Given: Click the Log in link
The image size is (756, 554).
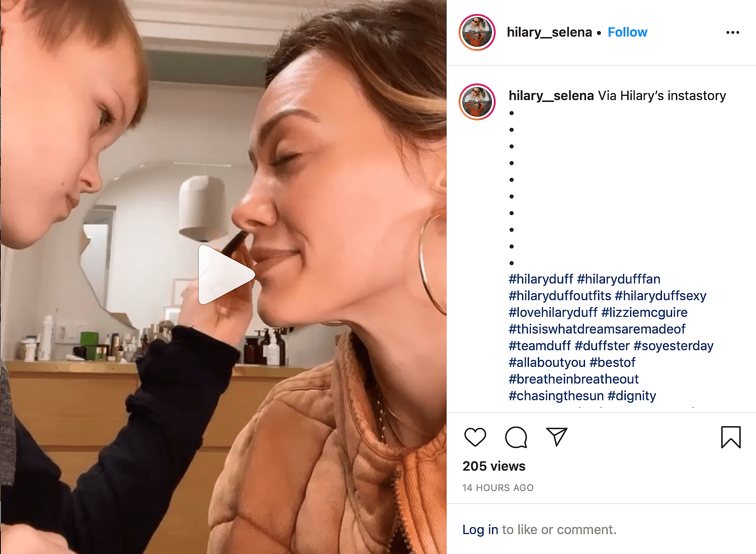Looking at the screenshot, I should (x=480, y=529).
